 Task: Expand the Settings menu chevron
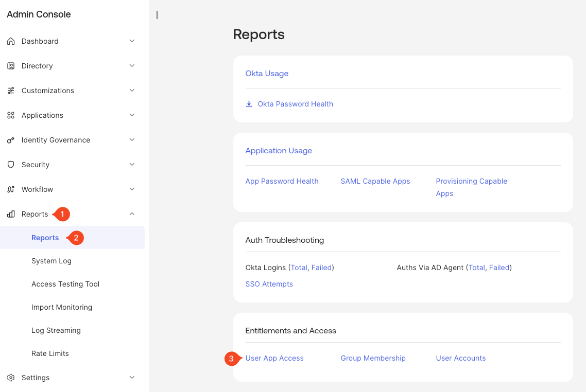tap(132, 378)
